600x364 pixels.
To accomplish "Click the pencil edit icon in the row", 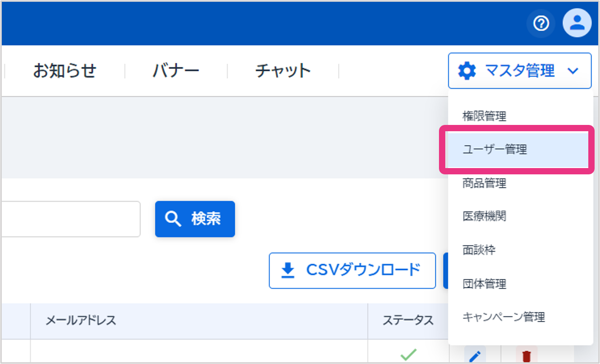I will (x=475, y=356).
